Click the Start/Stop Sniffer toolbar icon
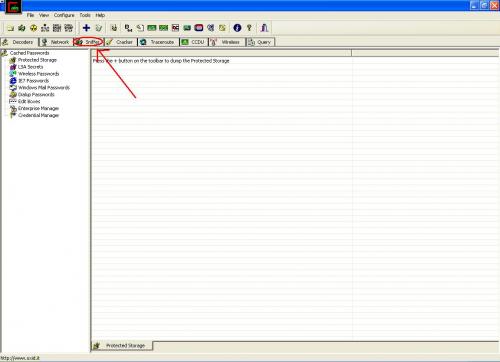This screenshot has width=500, height=362. point(22,28)
